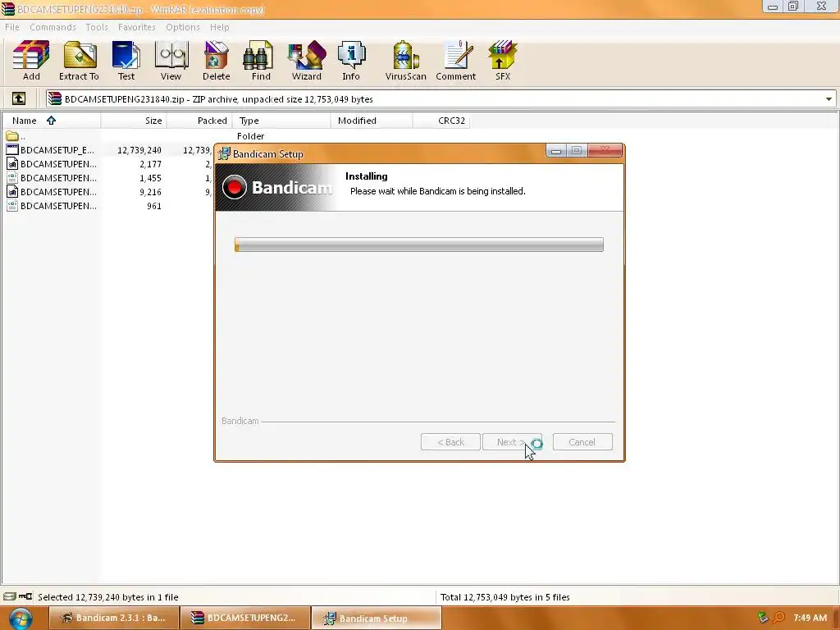
Task: Sort by the Type column header
Action: pos(281,121)
